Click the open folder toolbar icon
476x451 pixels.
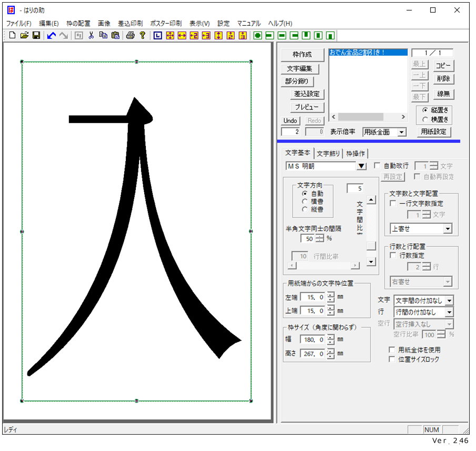[x=24, y=35]
